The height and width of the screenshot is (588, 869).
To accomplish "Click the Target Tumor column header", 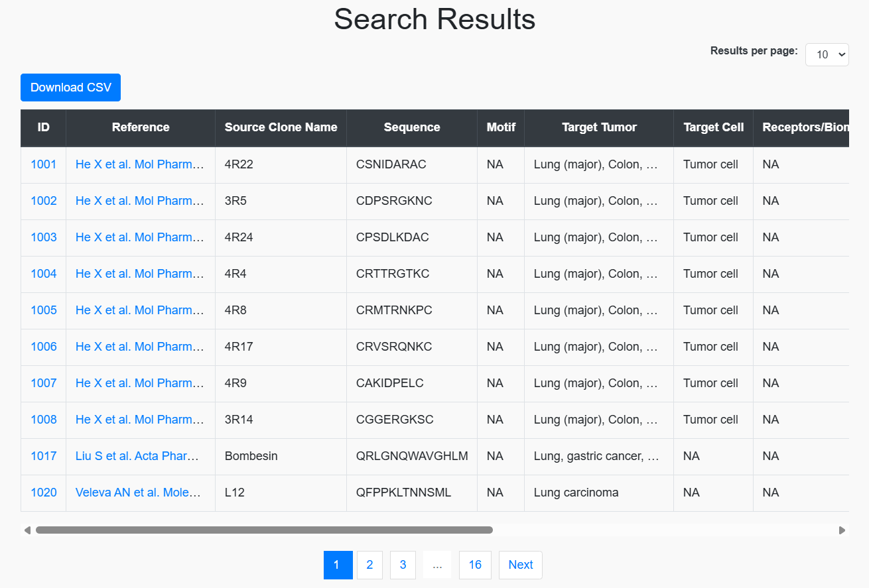I will click(598, 127).
